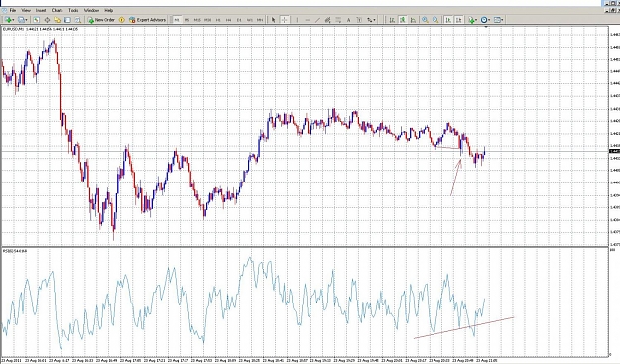This screenshot has width=620, height=364.
Task: Activate the crosshair cursor mode
Action: [x=284, y=20]
